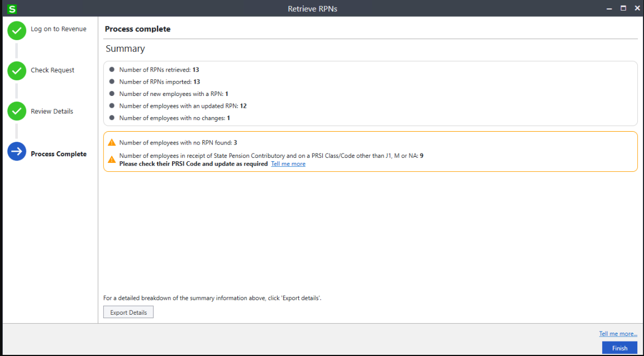Click the Number of RPNs retrieved line
The width and height of the screenshot is (644, 356).
159,70
